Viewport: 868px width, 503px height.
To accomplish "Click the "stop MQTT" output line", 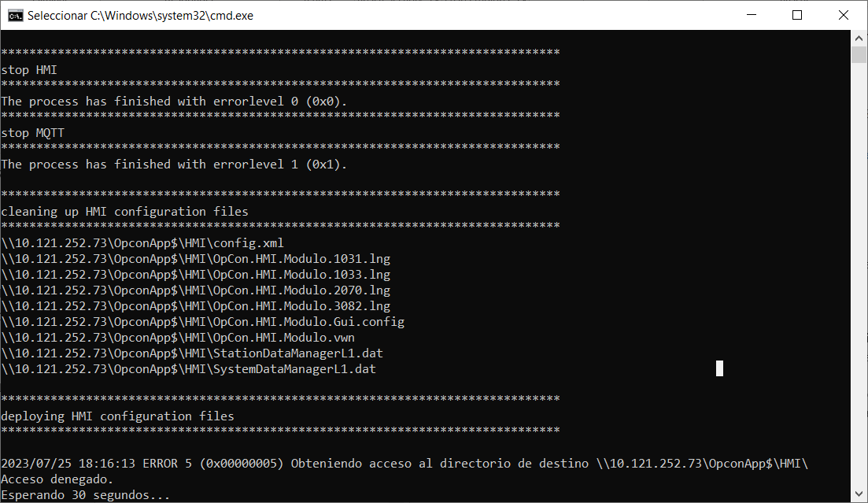I will 32,133.
